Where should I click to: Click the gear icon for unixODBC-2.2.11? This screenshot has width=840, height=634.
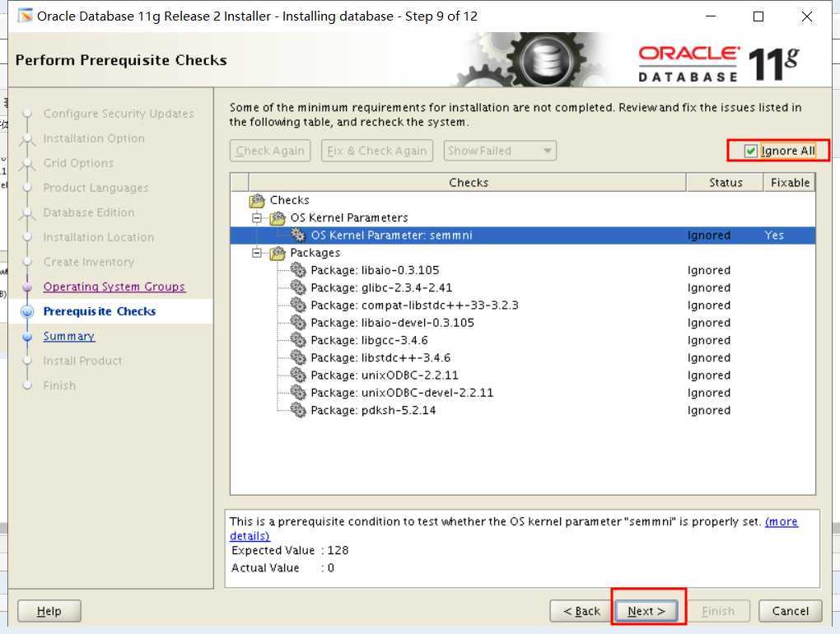tap(298, 375)
